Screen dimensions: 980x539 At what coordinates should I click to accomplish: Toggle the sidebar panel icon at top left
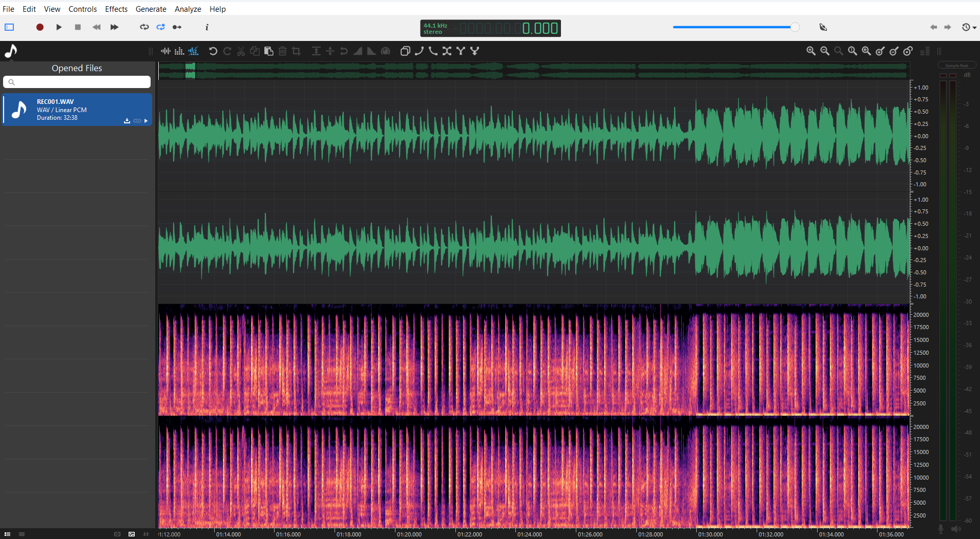[x=9, y=27]
